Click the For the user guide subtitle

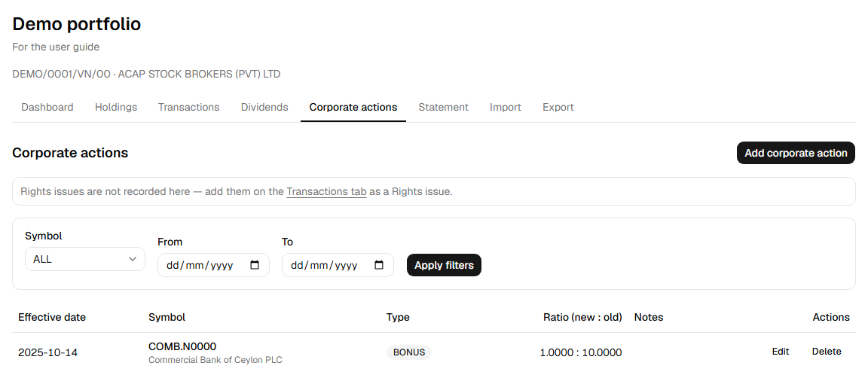[56, 47]
